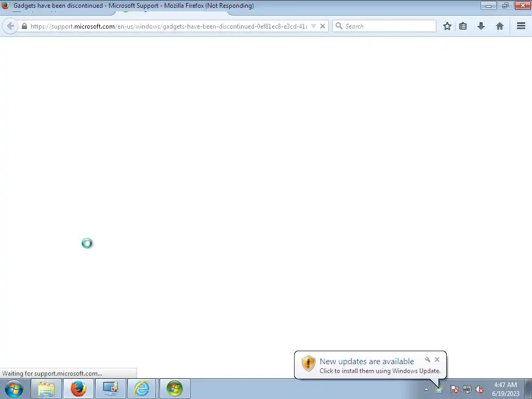This screenshot has width=532, height=399.
Task: Click the muted volume tray icon
Action: coord(480,389)
